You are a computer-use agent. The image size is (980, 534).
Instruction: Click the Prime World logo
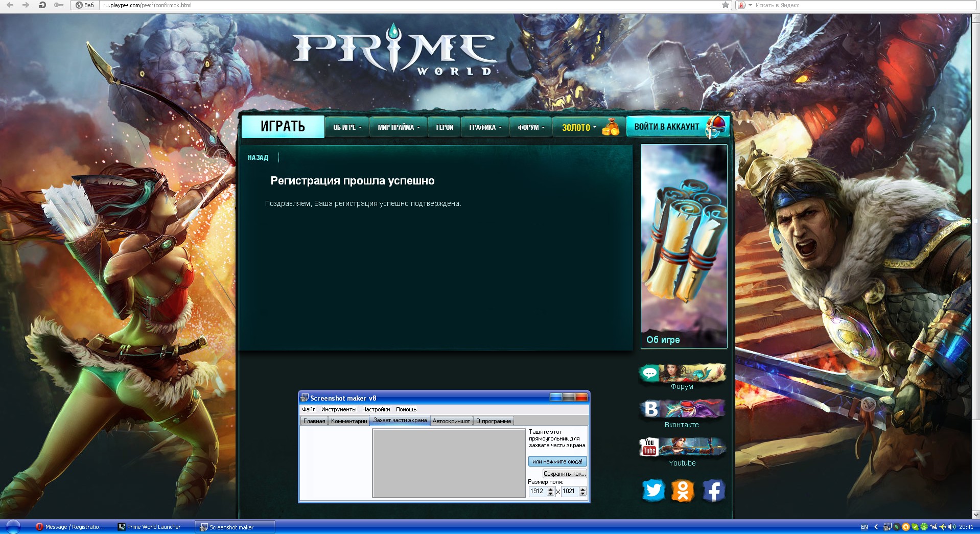coord(394,50)
